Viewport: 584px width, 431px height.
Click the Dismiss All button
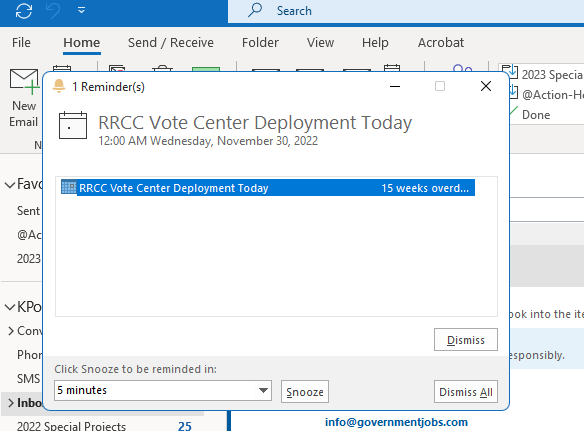click(466, 392)
